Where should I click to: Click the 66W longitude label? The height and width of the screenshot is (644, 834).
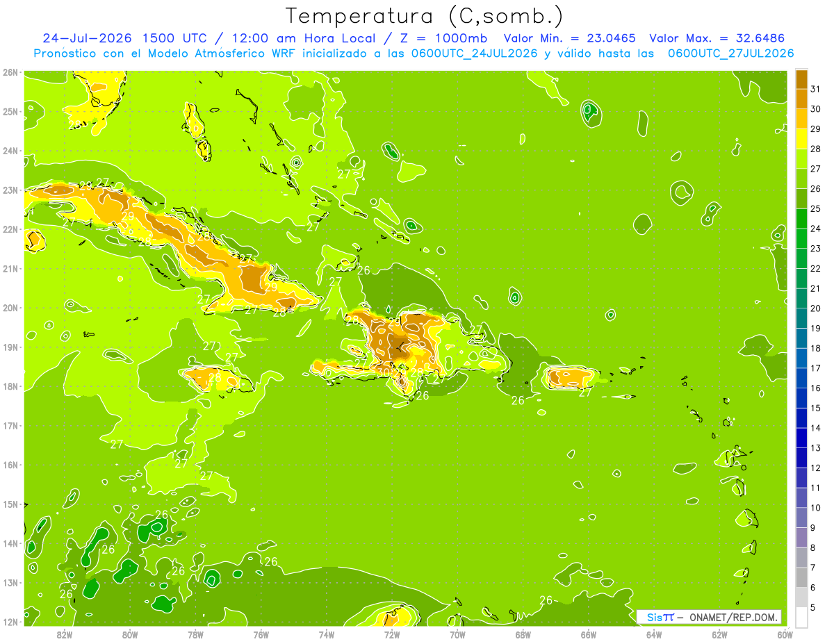(x=588, y=634)
